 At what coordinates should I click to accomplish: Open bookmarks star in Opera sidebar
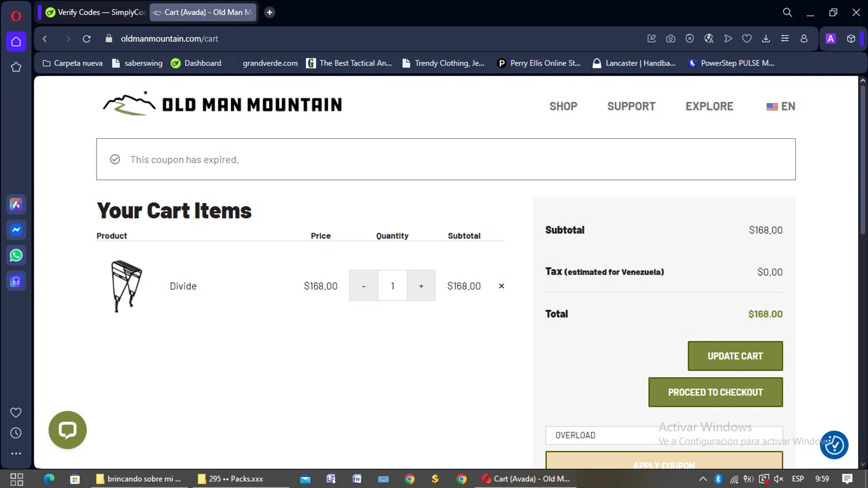(16, 67)
